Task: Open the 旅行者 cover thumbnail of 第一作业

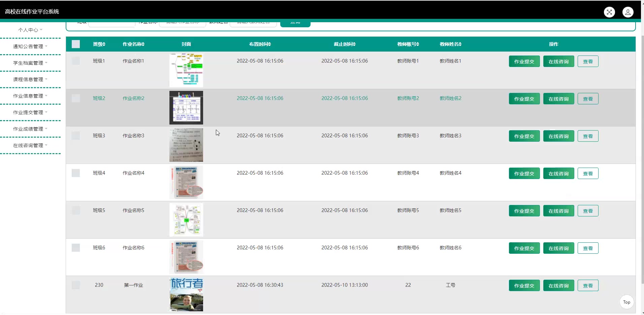Action: coord(186,294)
